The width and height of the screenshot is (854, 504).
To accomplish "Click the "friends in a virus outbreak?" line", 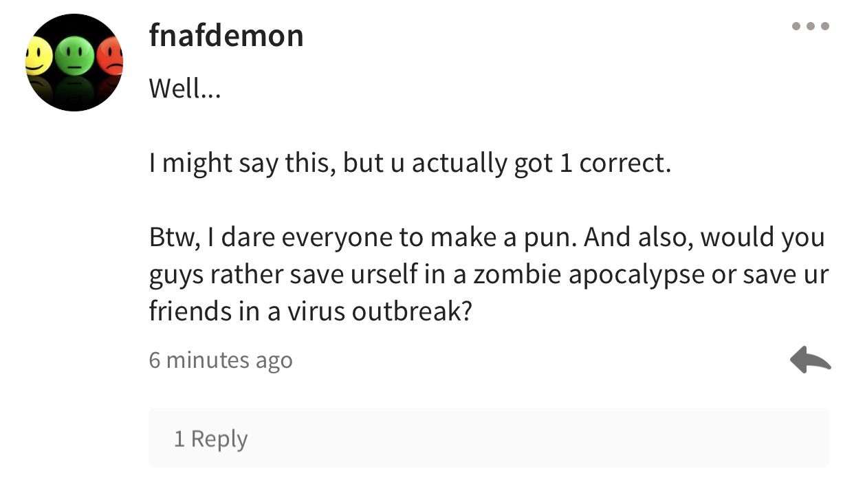I will point(311,311).
